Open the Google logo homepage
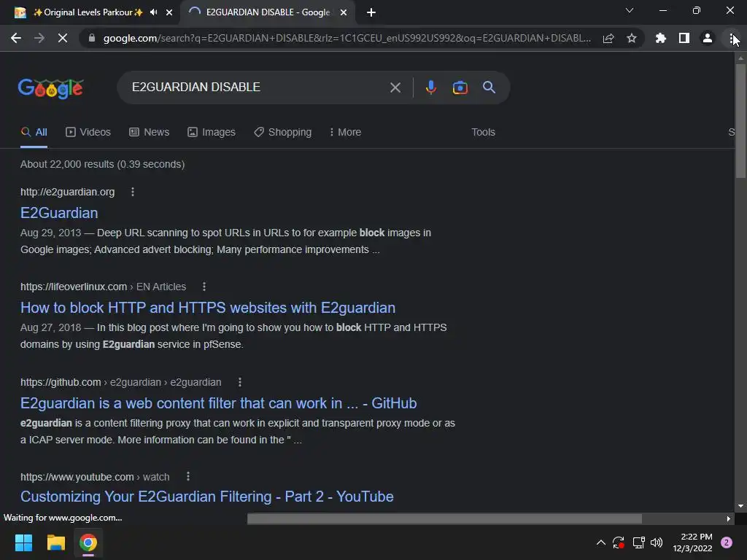The height and width of the screenshot is (560, 747). click(x=51, y=88)
